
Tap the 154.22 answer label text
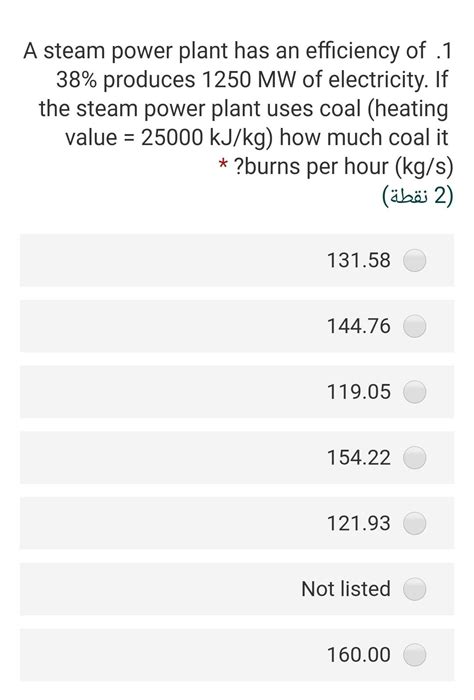click(x=359, y=458)
